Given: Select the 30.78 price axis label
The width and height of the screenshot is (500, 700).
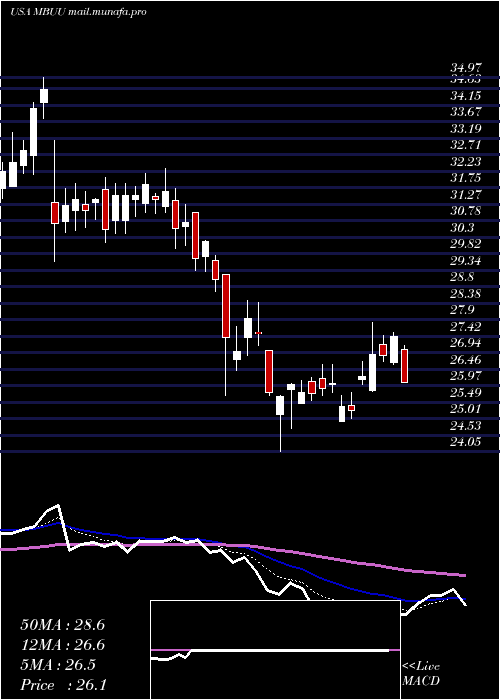Looking at the screenshot, I should tap(466, 211).
